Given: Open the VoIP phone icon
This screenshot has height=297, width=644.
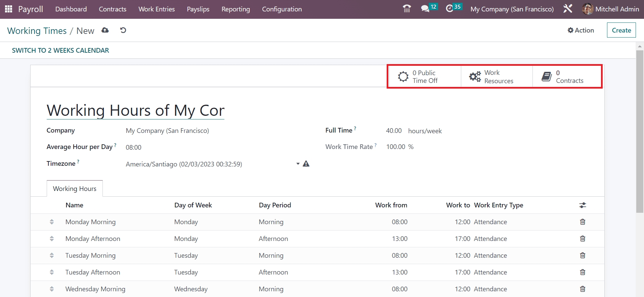Looking at the screenshot, I should tap(406, 9).
